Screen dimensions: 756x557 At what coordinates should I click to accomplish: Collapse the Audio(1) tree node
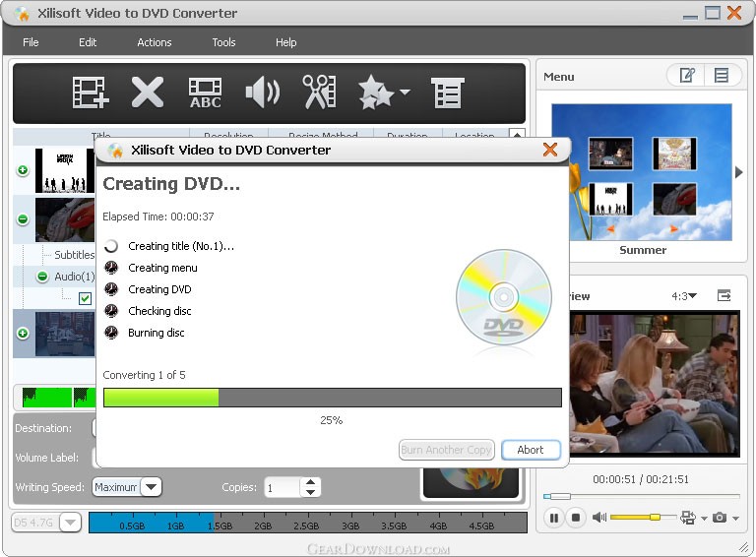click(x=42, y=277)
